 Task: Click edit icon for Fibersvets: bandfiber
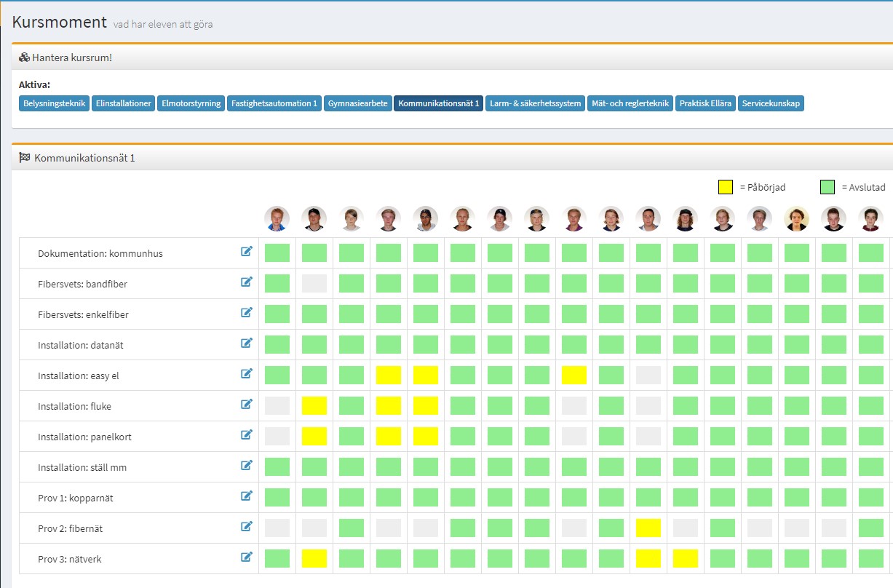click(x=247, y=282)
